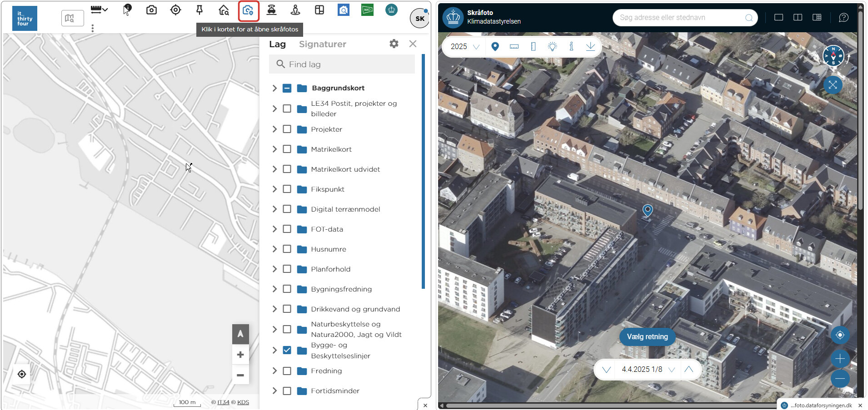The height and width of the screenshot is (410, 868).
Task: Enable the Projekter layer checkbox
Action: click(x=287, y=129)
